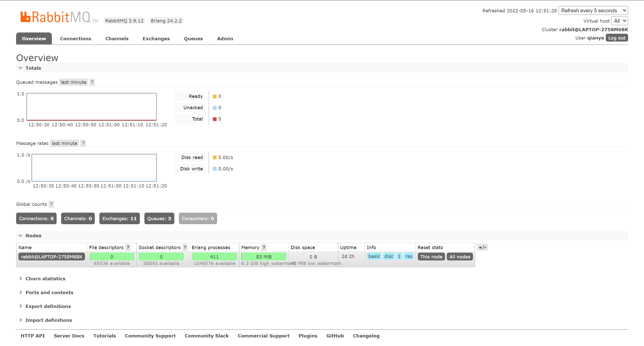The height and width of the screenshot is (346, 644).
Task: Open the Commercial Support link
Action: pyautogui.click(x=264, y=336)
